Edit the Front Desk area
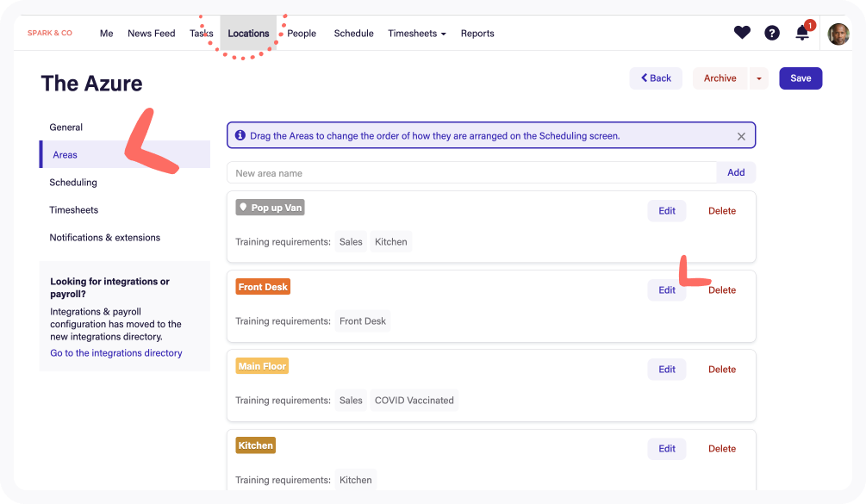This screenshot has width=866, height=504. [x=666, y=289]
